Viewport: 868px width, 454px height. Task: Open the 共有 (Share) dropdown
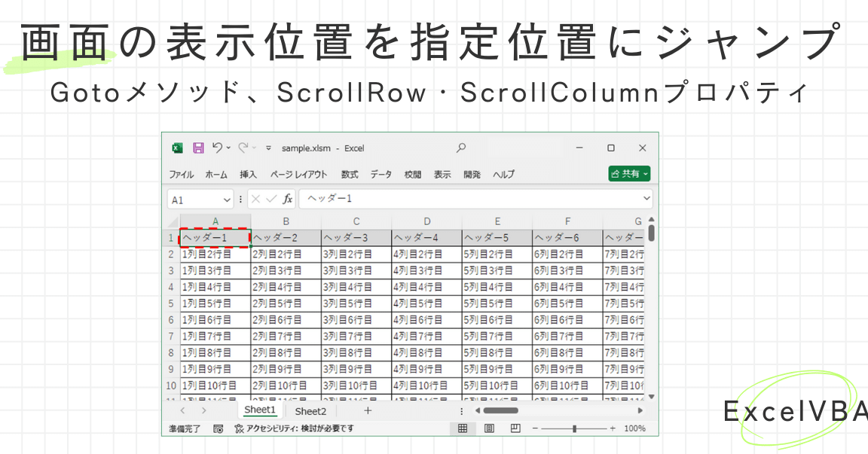pyautogui.click(x=629, y=173)
